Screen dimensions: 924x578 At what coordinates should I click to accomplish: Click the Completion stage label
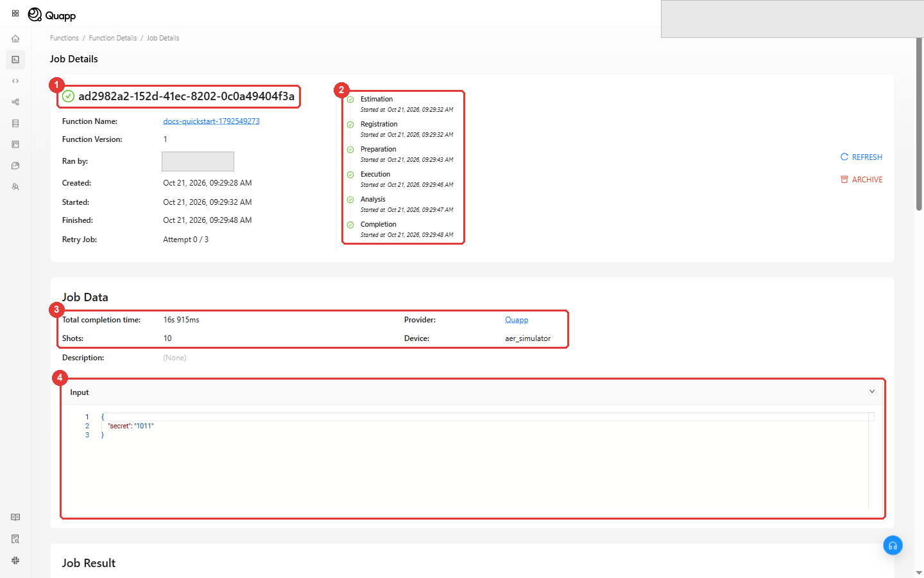click(x=379, y=224)
